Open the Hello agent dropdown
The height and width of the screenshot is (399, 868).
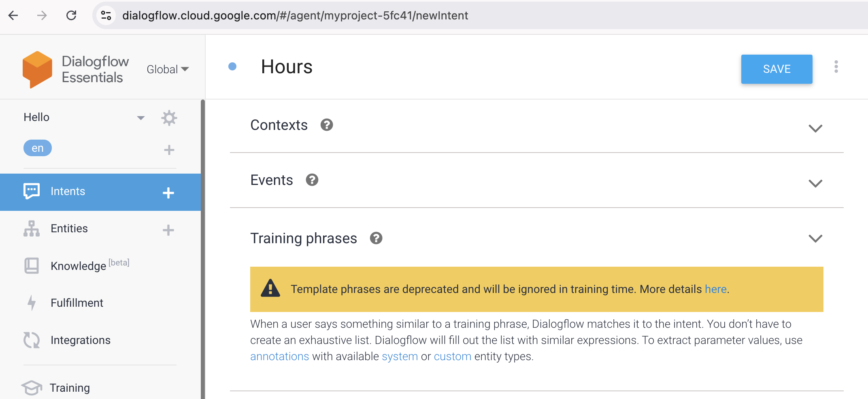(140, 117)
